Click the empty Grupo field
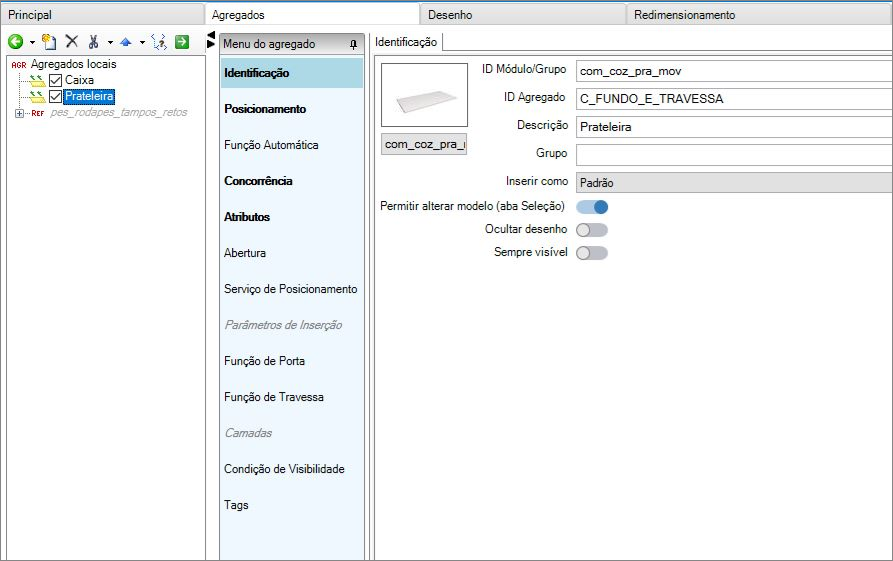 tap(734, 155)
